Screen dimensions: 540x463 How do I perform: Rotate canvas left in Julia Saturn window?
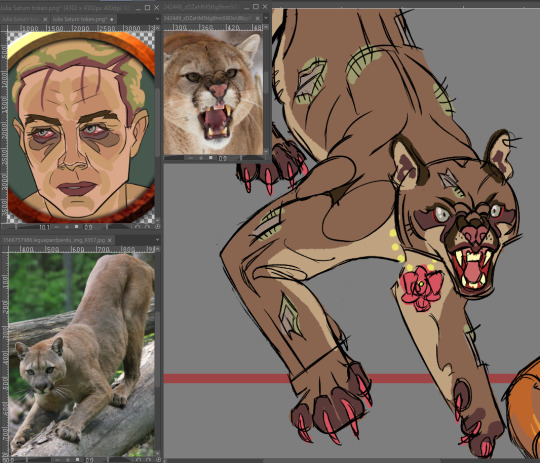tap(137, 227)
